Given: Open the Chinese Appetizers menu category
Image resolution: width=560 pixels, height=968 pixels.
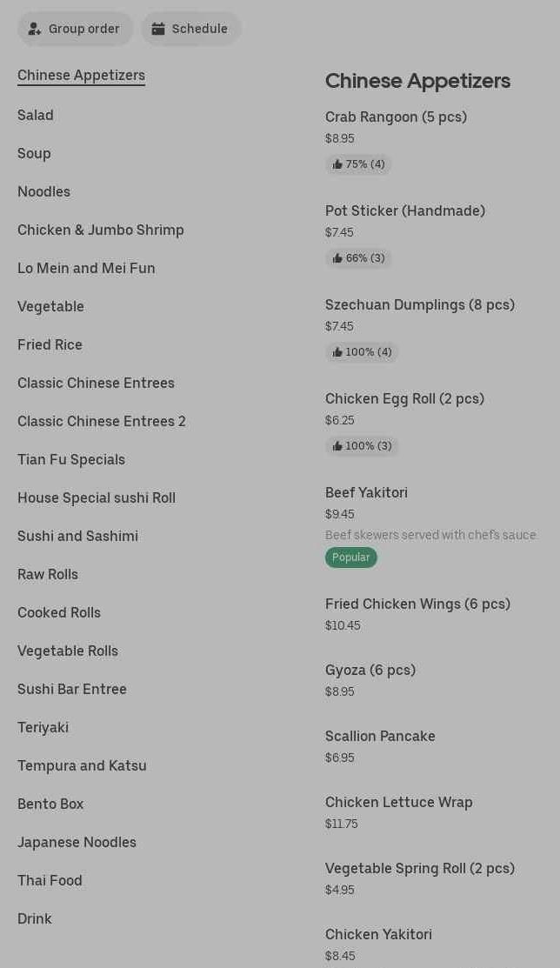Looking at the screenshot, I should click(81, 76).
